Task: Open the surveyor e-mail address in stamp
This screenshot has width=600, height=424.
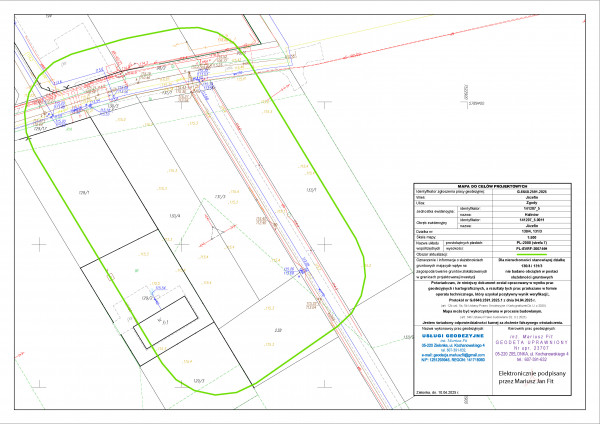Action: point(458,353)
